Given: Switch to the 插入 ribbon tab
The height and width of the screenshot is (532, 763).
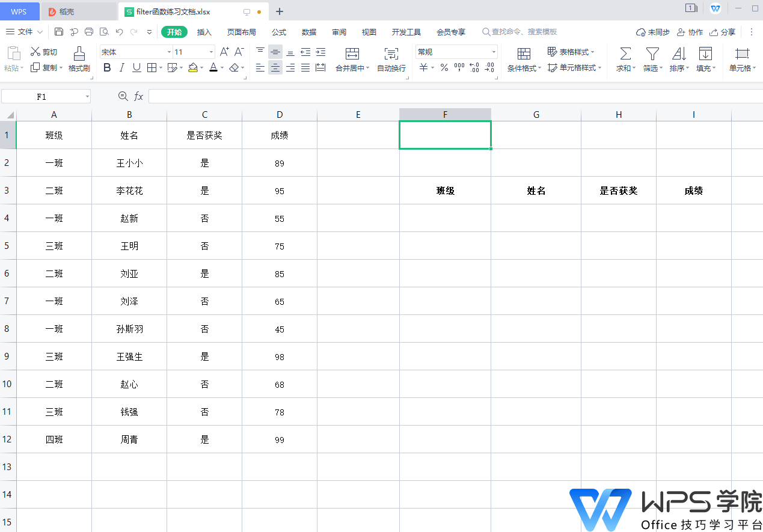Looking at the screenshot, I should click(x=204, y=32).
